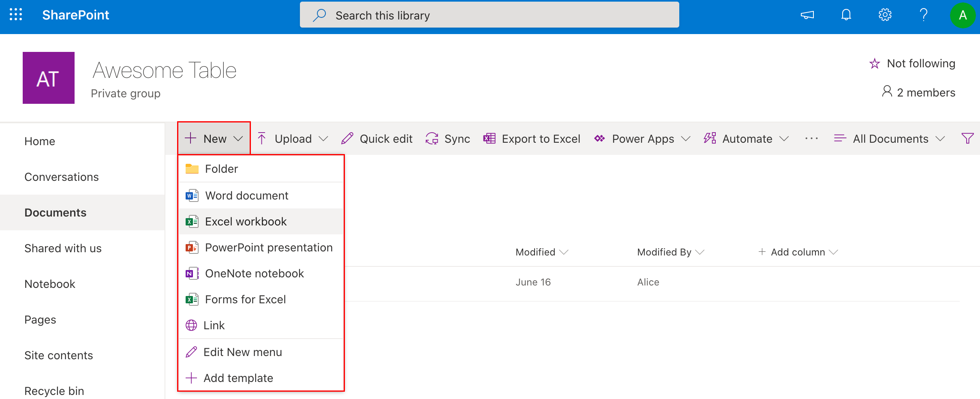Collapse the New dropdown chevron

238,139
